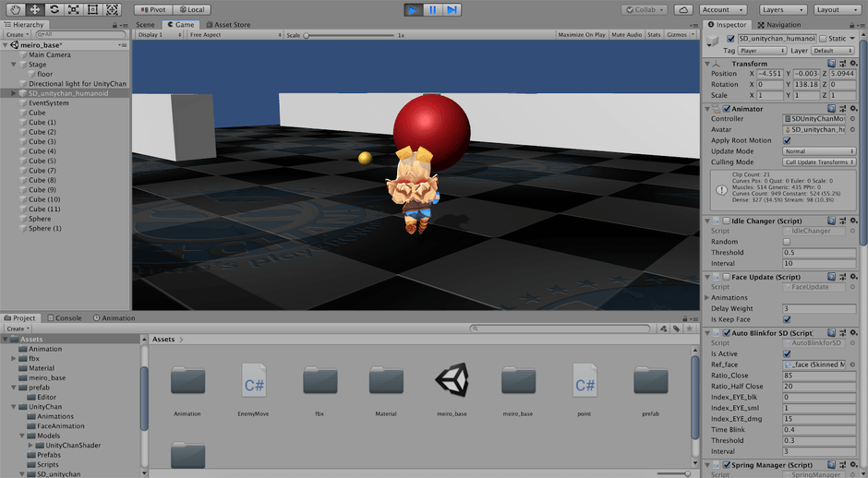Toggle Local handle rotation mode
Screen dimensions: 868x478
[x=191, y=9]
